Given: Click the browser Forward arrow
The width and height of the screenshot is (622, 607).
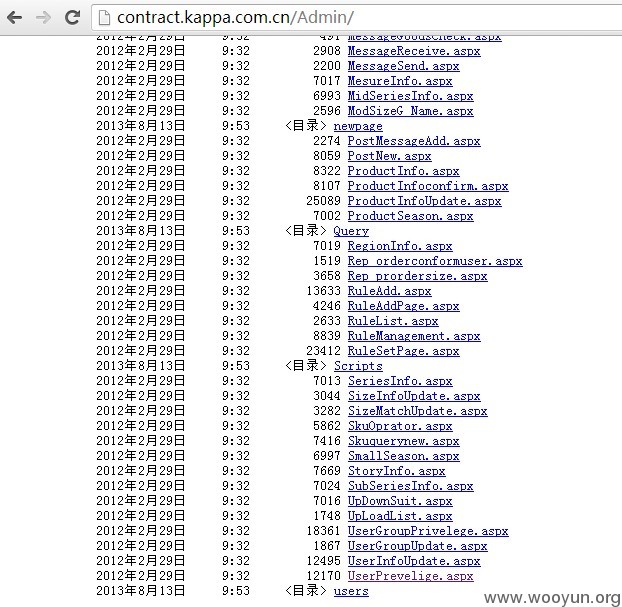Looking at the screenshot, I should click(43, 17).
